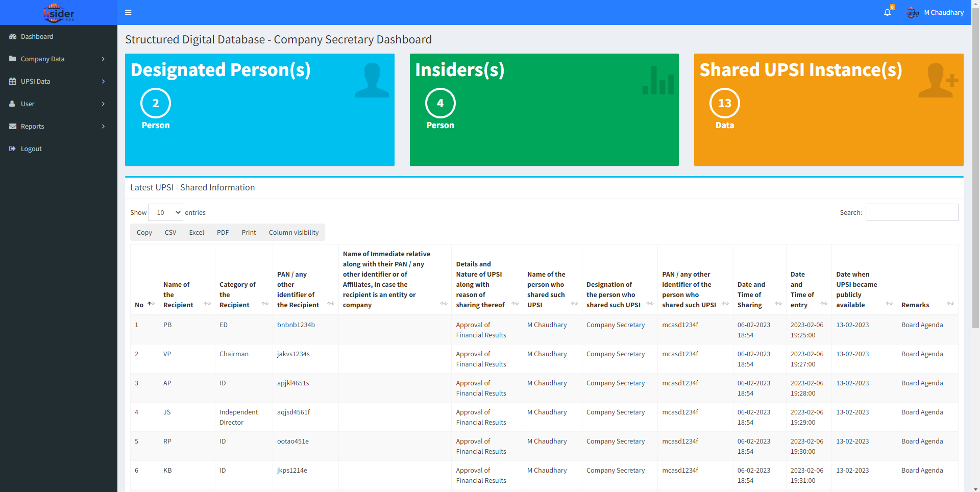Sort by the Remarks column

[950, 304]
